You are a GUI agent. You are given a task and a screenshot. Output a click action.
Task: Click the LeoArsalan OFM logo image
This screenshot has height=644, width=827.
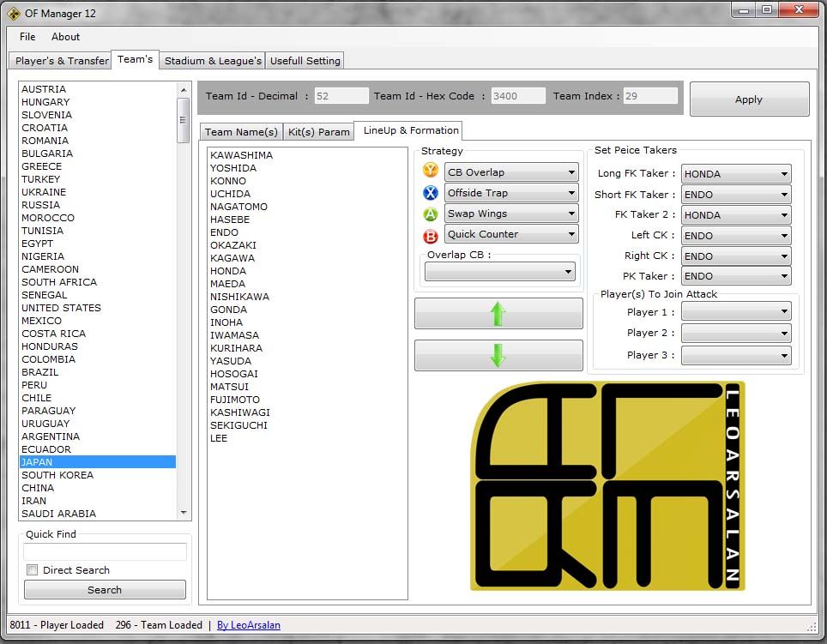point(607,486)
